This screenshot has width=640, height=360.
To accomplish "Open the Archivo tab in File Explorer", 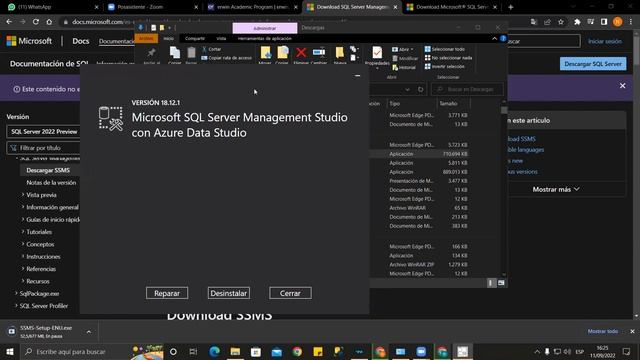I will coord(146,38).
